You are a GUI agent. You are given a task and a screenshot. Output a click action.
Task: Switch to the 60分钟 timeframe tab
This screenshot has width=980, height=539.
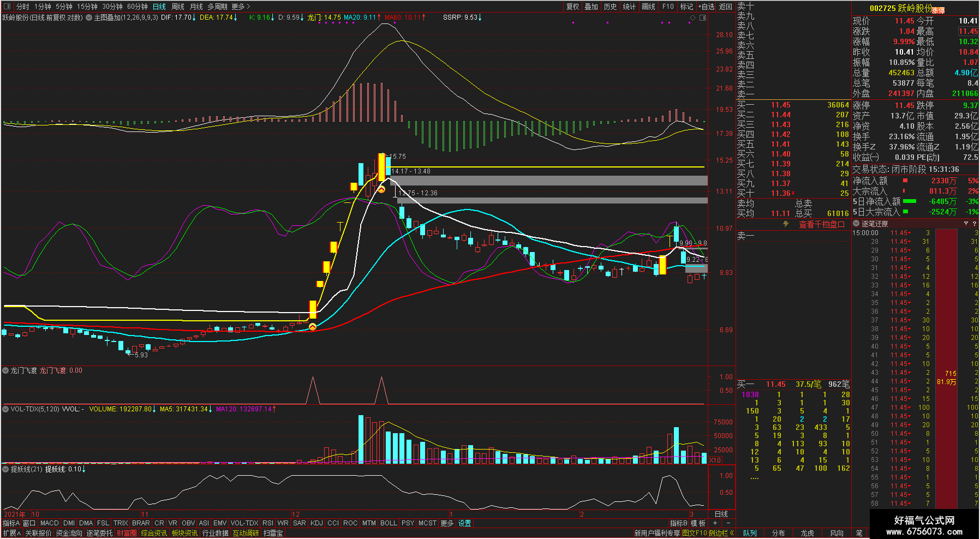[x=138, y=7]
